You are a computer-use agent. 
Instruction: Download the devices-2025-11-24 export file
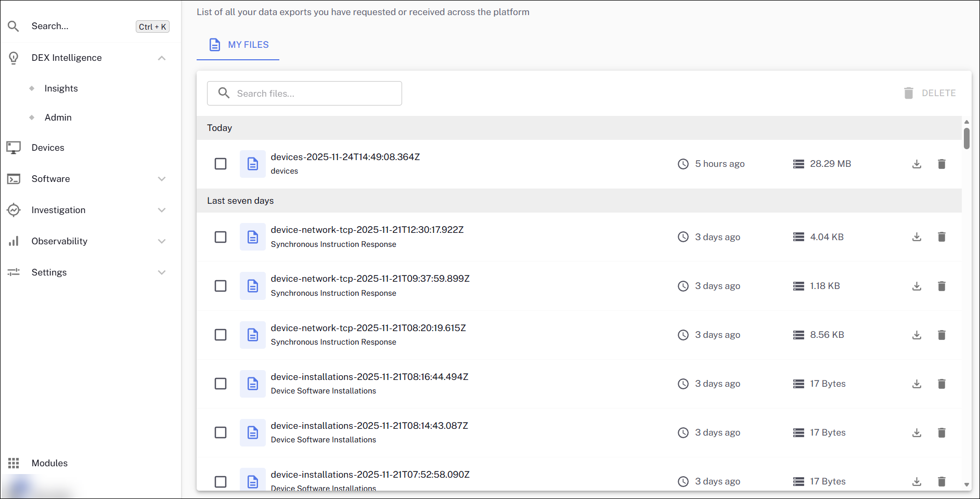(917, 164)
